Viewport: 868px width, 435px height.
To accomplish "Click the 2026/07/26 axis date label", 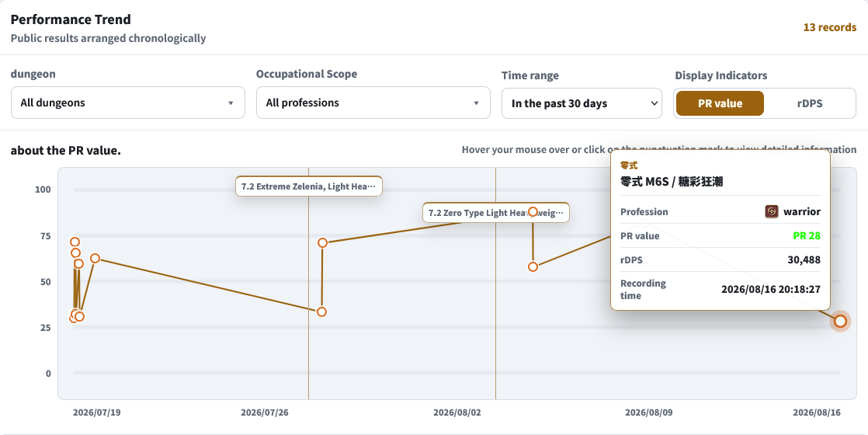I will (265, 412).
